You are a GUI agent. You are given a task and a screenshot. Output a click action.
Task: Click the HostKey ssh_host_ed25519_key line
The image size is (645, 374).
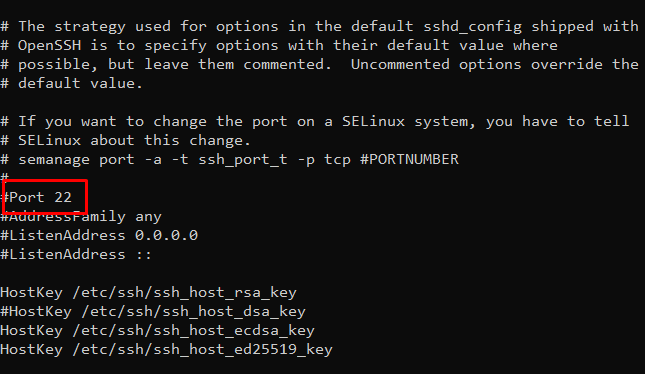[x=167, y=349]
